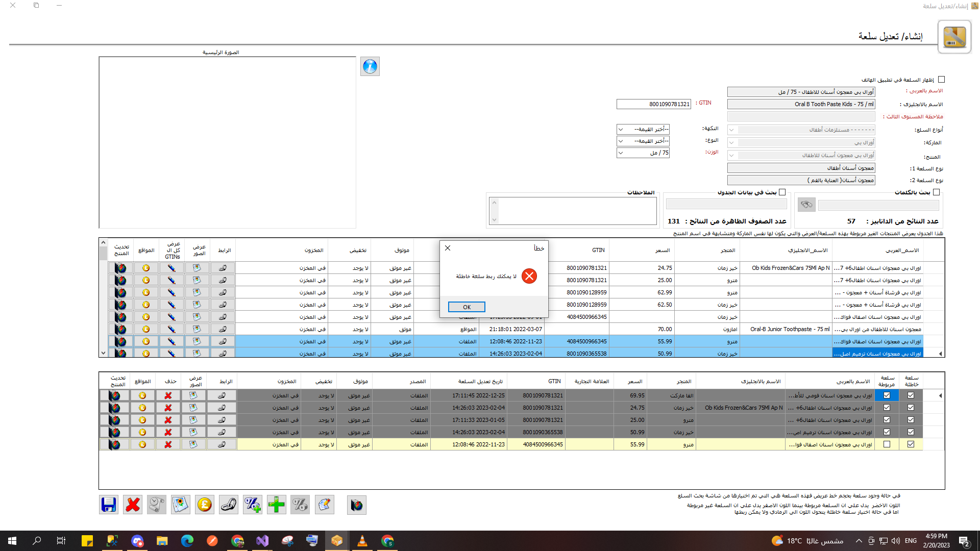Click the English name field 'Oral B Tooth Paste Kids'

point(801,104)
